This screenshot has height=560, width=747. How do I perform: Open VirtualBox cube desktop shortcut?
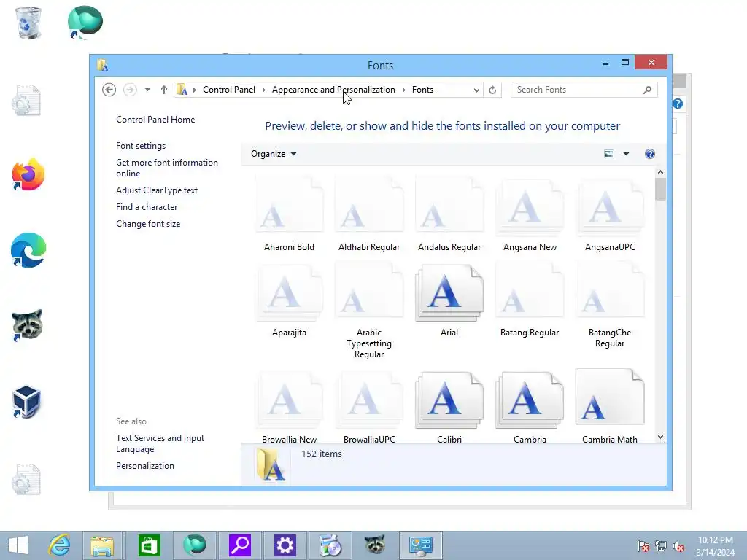click(27, 402)
